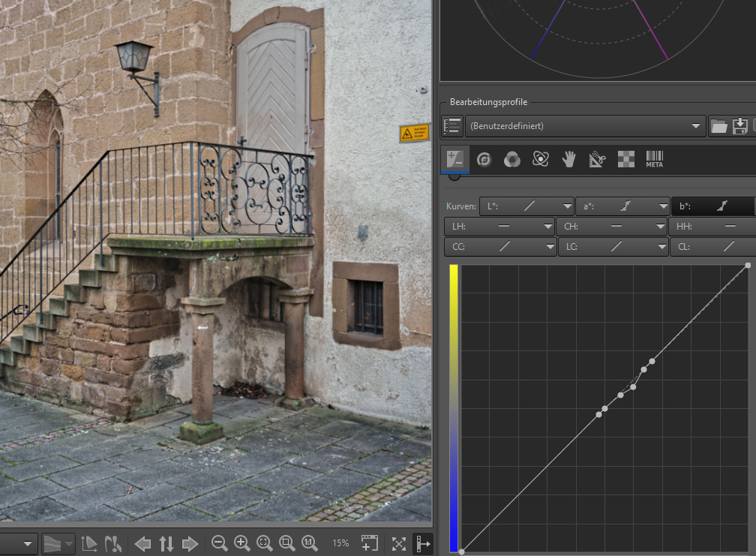Open the Raw tab checkerboard icon

(x=625, y=159)
